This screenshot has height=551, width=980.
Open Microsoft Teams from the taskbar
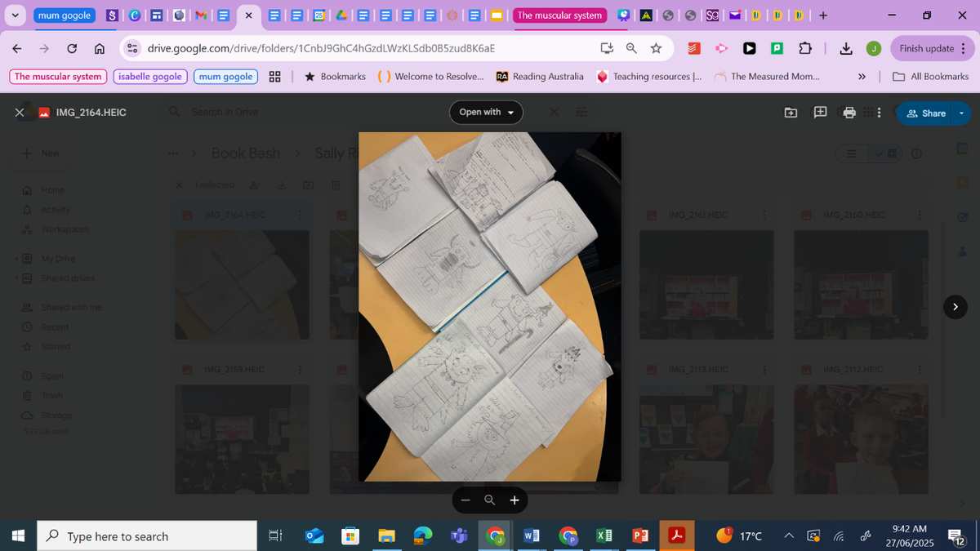click(x=458, y=536)
